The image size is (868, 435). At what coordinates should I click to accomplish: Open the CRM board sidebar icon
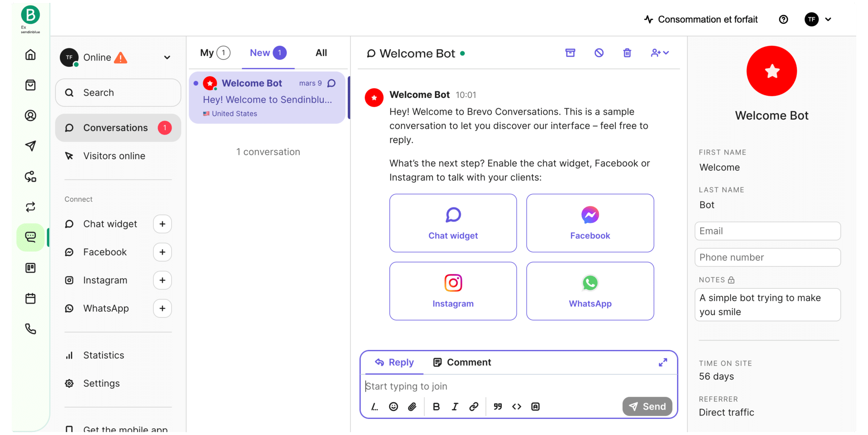pos(31,268)
